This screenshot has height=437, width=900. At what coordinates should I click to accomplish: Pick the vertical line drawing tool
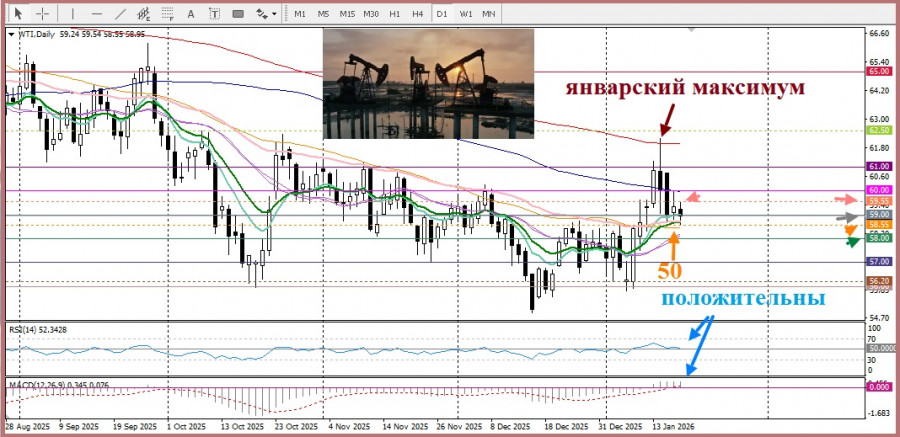pyautogui.click(x=72, y=13)
